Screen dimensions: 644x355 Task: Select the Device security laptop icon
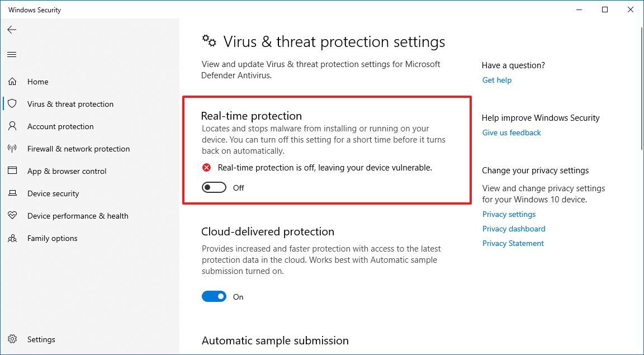12,193
